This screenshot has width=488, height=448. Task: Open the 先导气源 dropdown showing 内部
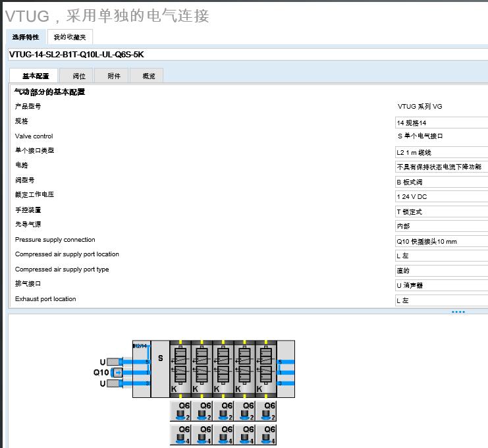click(x=441, y=226)
